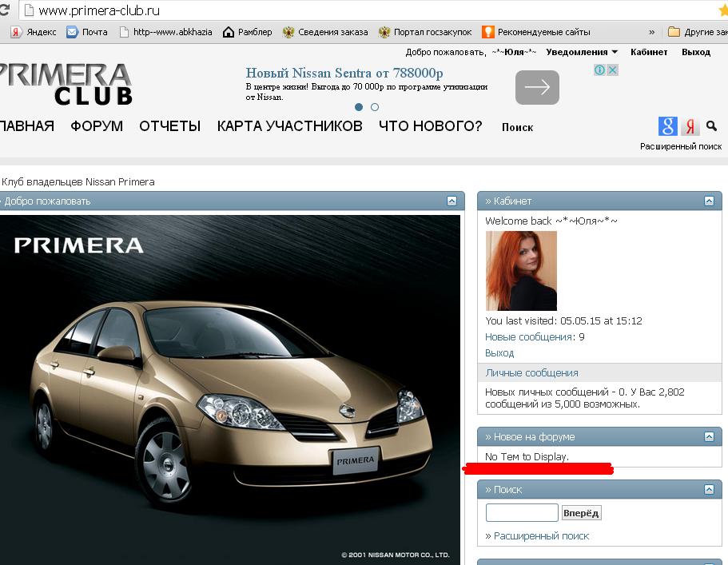This screenshot has height=565, width=728.
Task: Show more bookmarks via chevron
Action: point(651,32)
